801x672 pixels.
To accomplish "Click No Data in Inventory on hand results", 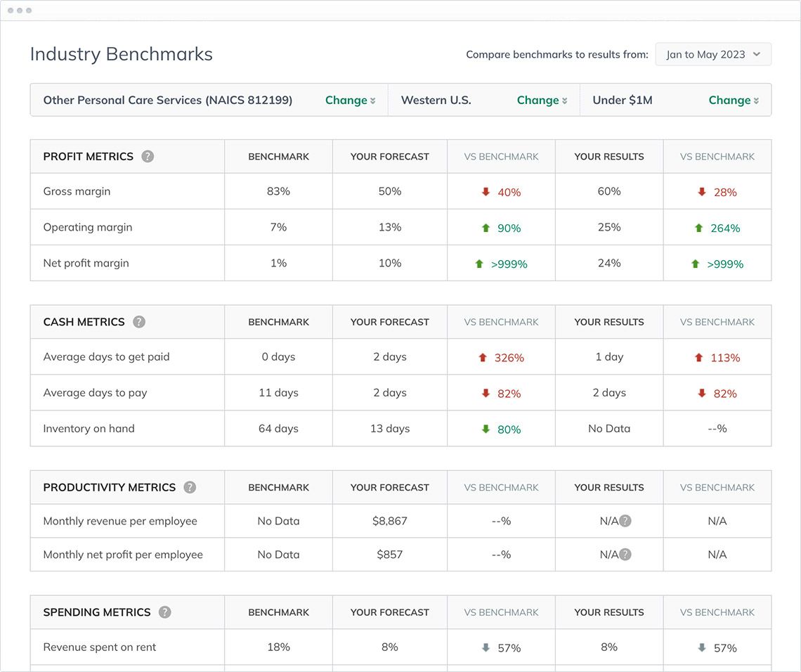I will [x=609, y=428].
